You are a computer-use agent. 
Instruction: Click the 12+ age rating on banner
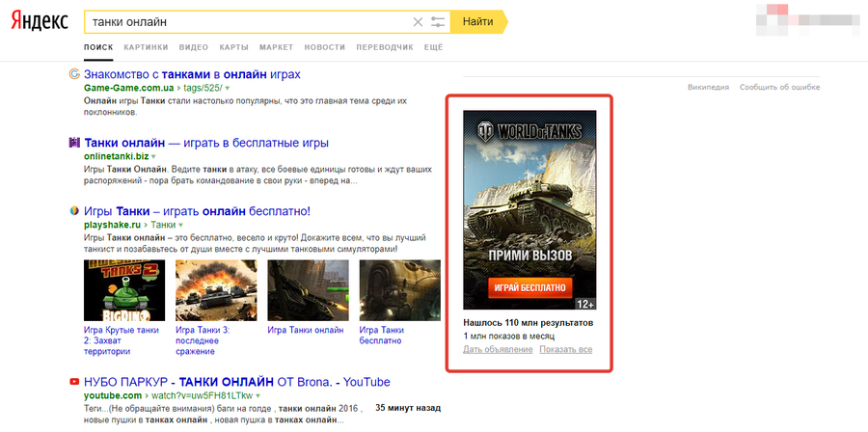tap(585, 304)
